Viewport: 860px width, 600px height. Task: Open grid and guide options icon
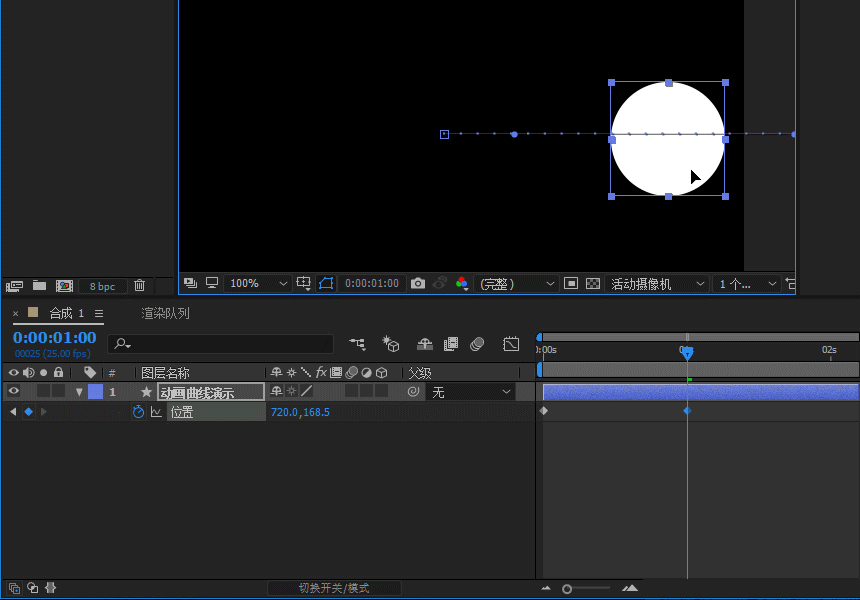click(303, 283)
